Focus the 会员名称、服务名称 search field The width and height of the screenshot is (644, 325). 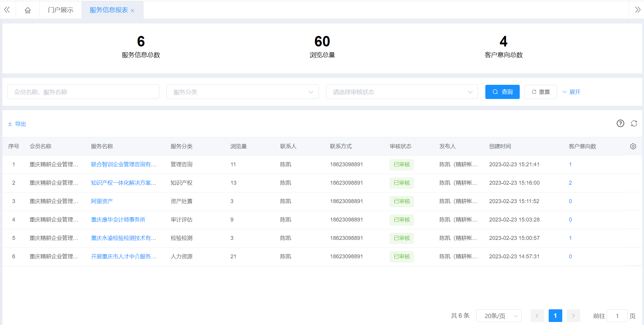(x=83, y=92)
